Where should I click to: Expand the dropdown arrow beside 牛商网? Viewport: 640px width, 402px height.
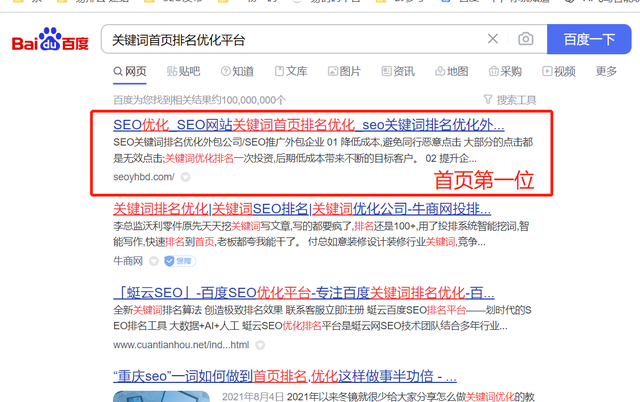tap(153, 261)
